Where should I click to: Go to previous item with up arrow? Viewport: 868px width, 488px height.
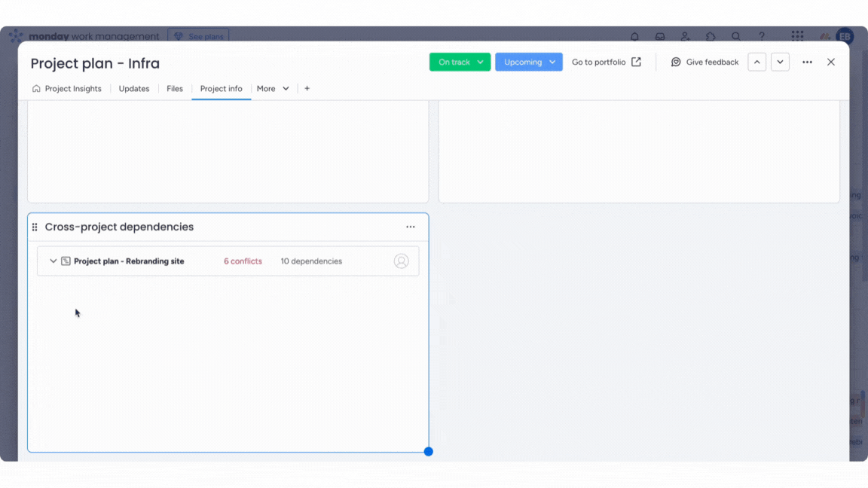756,62
